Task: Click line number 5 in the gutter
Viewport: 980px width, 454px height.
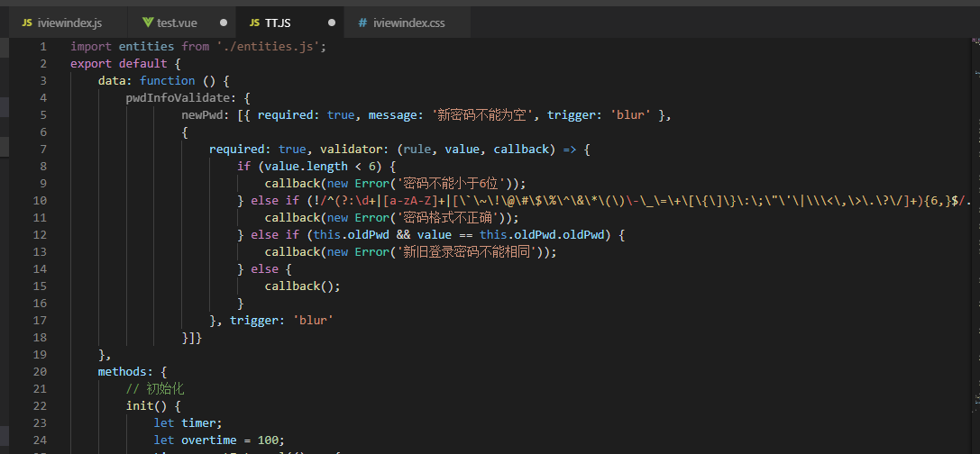Action: pos(43,115)
